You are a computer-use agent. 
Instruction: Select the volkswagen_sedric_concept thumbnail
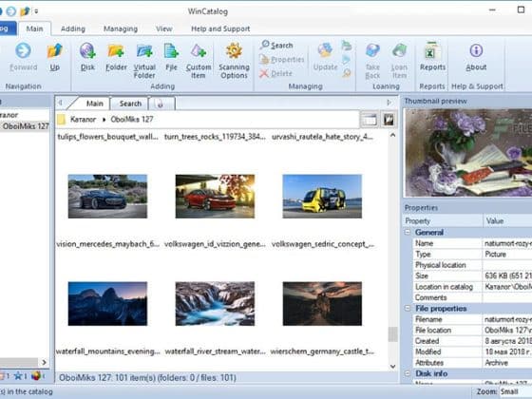(x=322, y=196)
